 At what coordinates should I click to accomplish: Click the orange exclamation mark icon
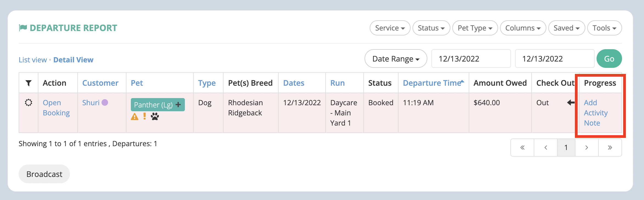click(145, 116)
